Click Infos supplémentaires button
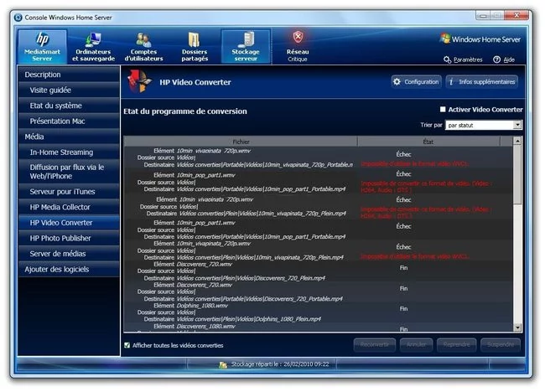 point(482,82)
